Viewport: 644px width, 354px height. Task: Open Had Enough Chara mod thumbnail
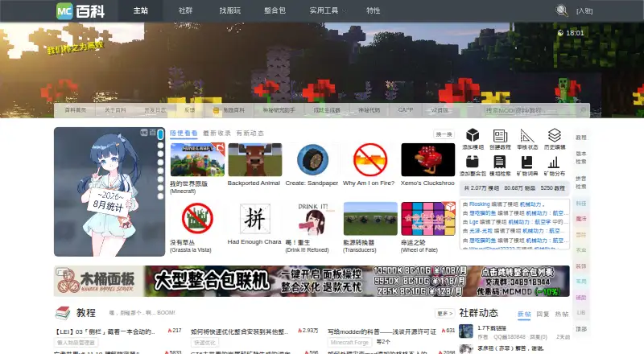[254, 219]
